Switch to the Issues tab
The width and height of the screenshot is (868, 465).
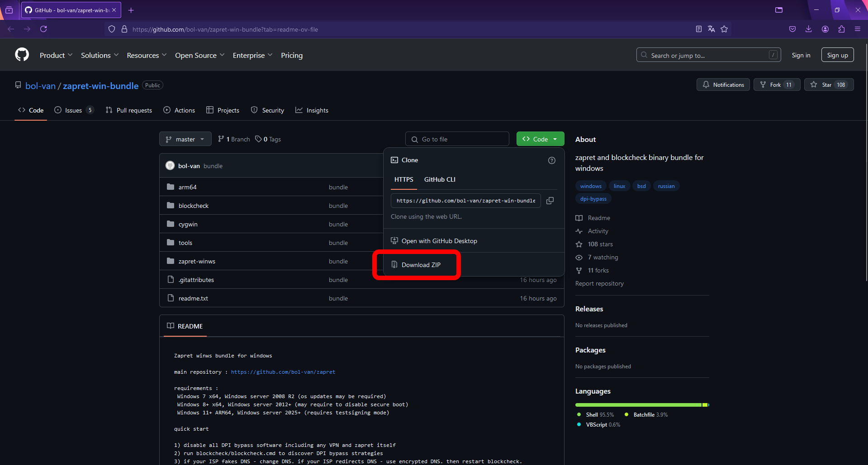coord(74,110)
